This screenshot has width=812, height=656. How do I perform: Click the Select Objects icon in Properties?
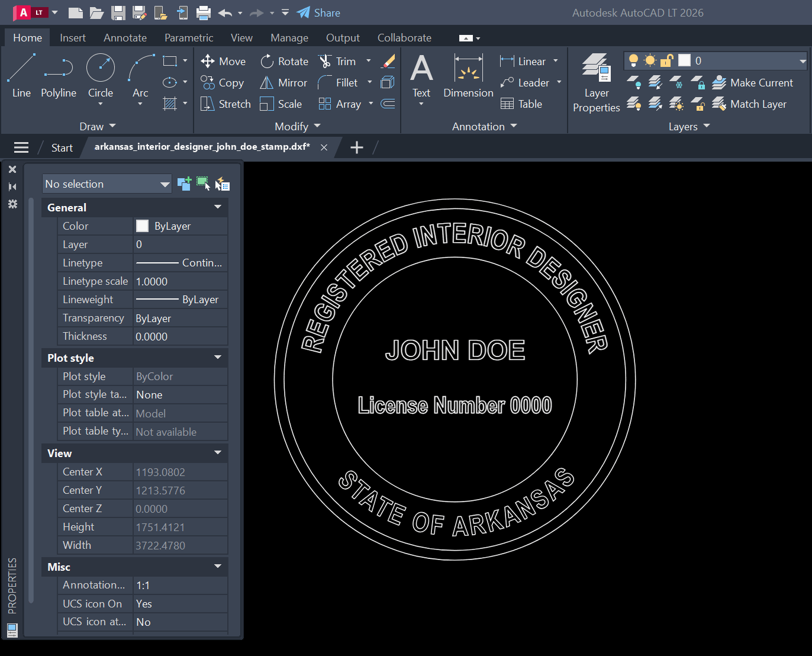pos(203,184)
